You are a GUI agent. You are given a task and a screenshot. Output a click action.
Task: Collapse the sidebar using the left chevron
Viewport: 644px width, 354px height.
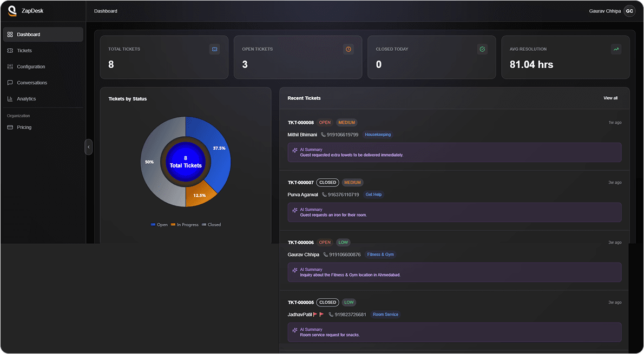[x=88, y=146]
